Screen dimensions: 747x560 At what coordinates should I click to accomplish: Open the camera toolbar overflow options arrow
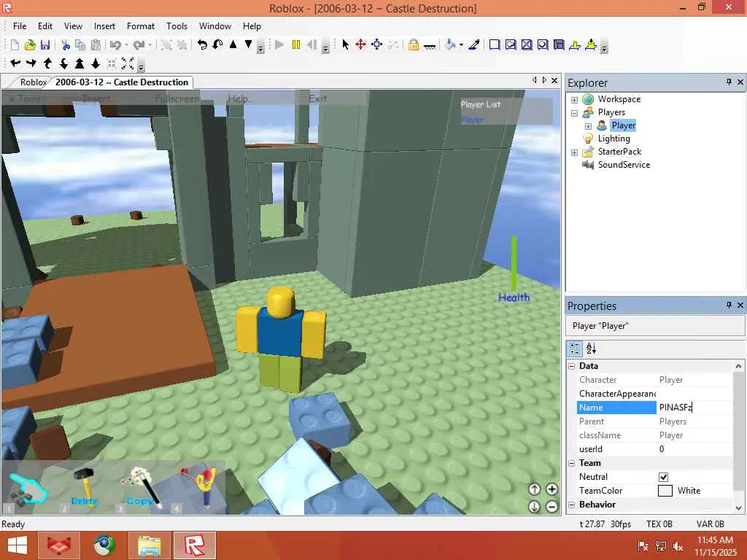pyautogui.click(x=141, y=66)
